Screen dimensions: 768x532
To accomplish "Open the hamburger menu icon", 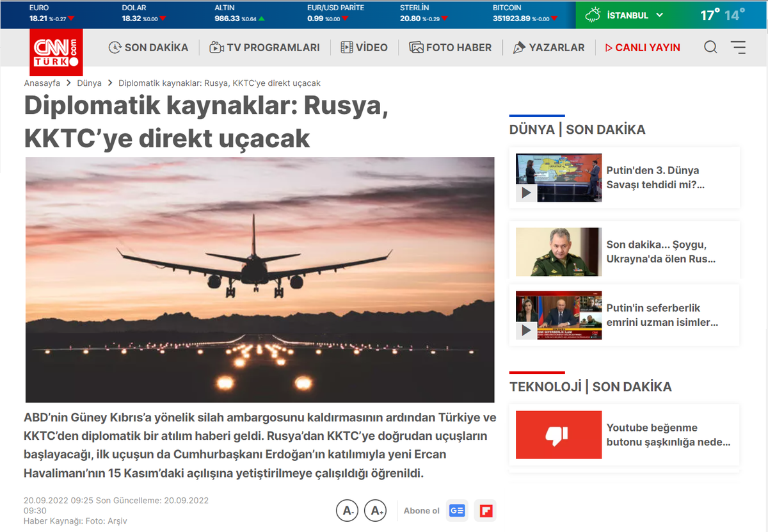I will [x=738, y=47].
